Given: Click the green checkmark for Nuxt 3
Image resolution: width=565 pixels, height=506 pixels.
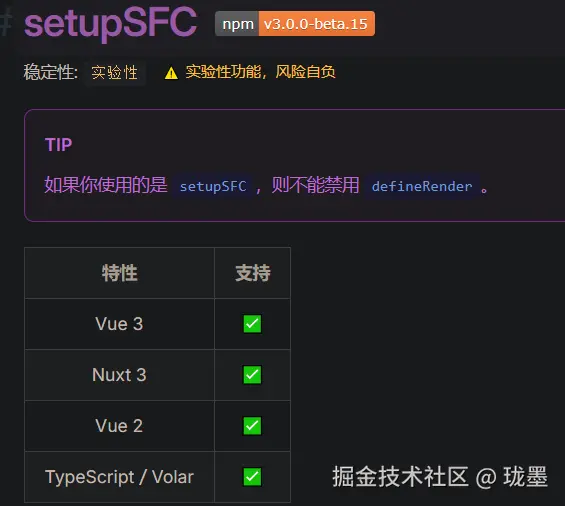Looking at the screenshot, I should [252, 375].
